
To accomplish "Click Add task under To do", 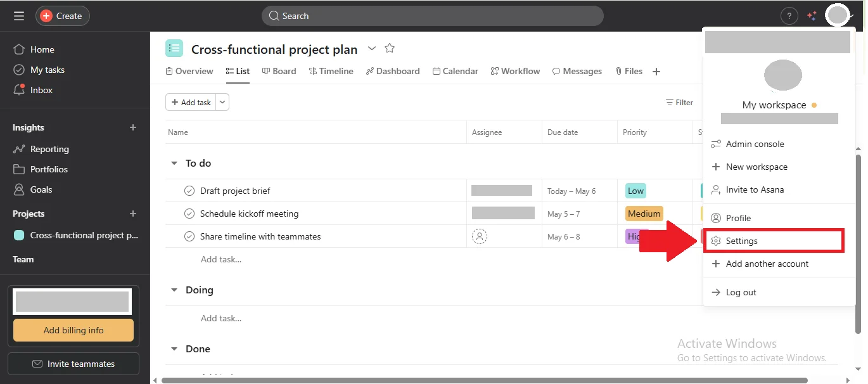I will 221,259.
